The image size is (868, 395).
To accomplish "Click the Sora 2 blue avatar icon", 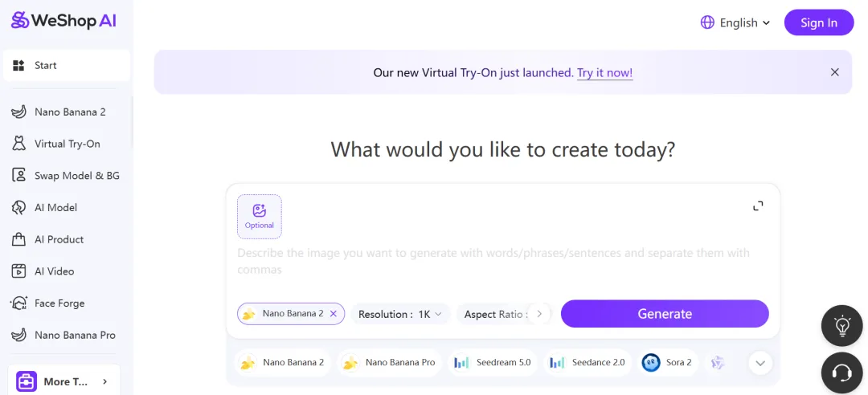I will pos(651,363).
